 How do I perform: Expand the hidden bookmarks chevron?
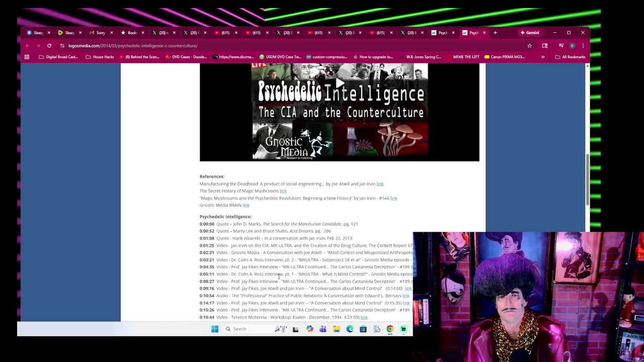point(542,57)
